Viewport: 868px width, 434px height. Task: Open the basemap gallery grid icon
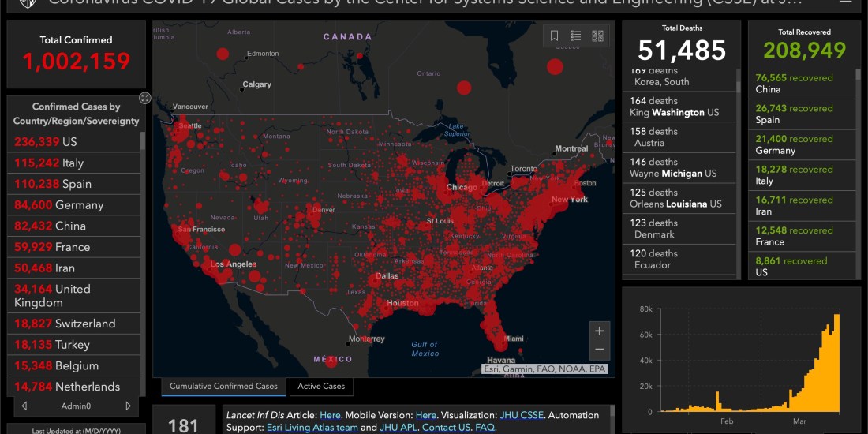tap(597, 36)
